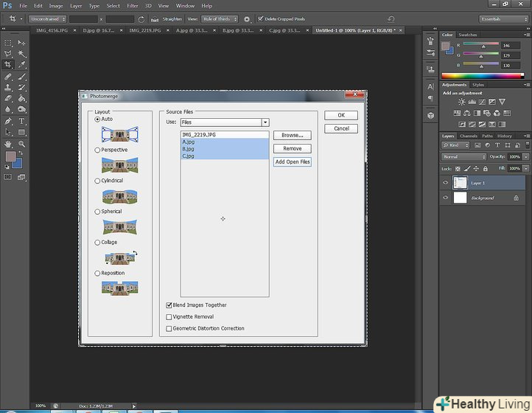
Task: Select the Type tool
Action: pos(21,121)
